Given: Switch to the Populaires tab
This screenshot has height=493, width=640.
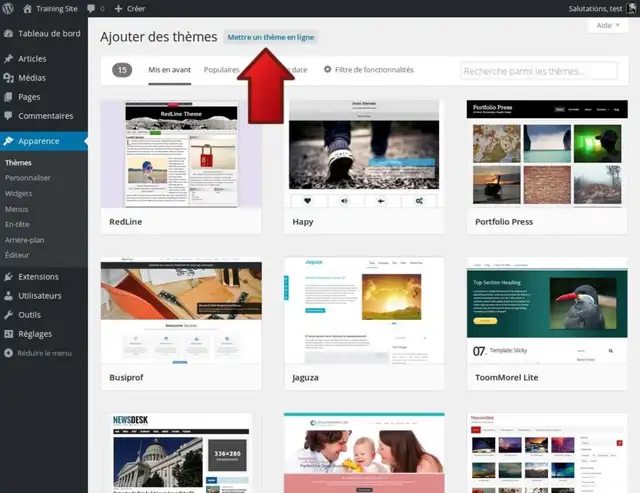Looking at the screenshot, I should pos(222,70).
